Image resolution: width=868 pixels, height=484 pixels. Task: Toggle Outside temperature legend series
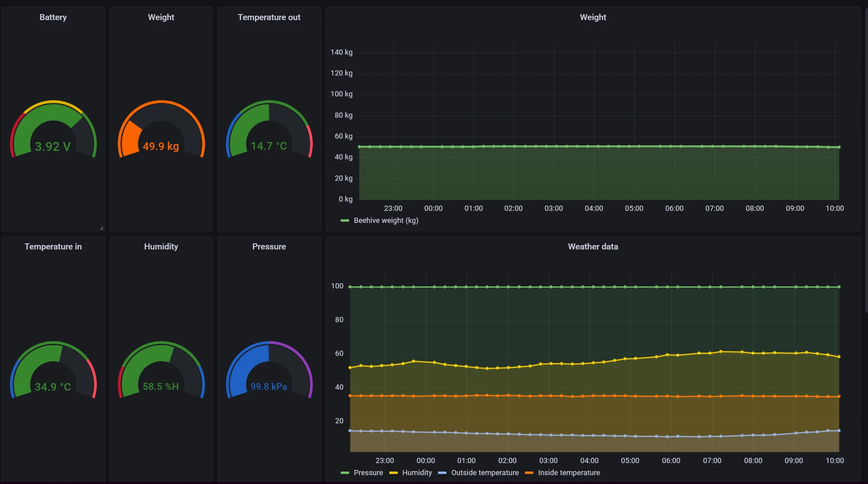[485, 473]
